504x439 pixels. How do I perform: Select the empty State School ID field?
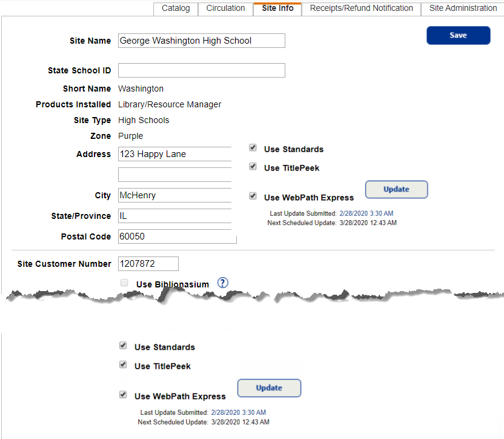click(x=202, y=70)
